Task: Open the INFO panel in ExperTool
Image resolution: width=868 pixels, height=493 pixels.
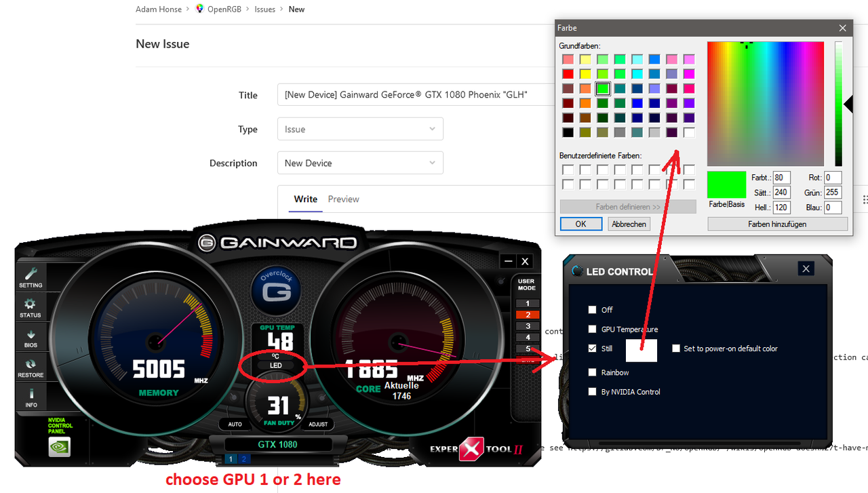Action: click(x=31, y=397)
